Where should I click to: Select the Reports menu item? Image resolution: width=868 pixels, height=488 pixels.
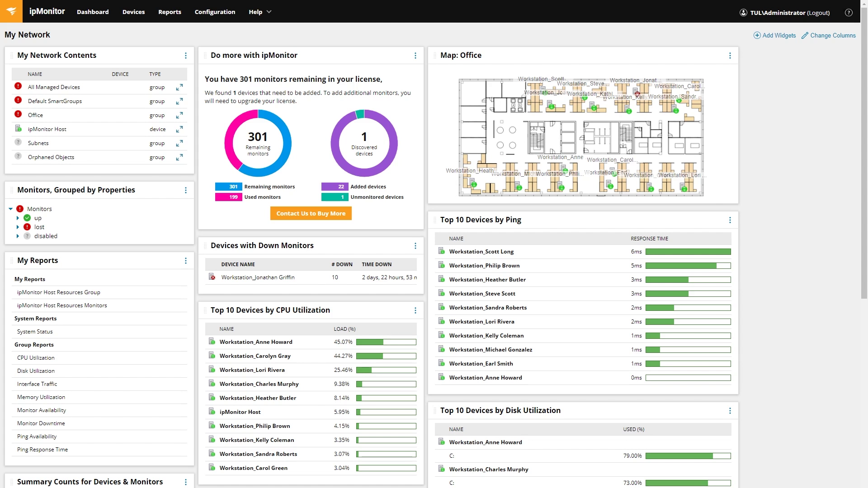pos(170,11)
